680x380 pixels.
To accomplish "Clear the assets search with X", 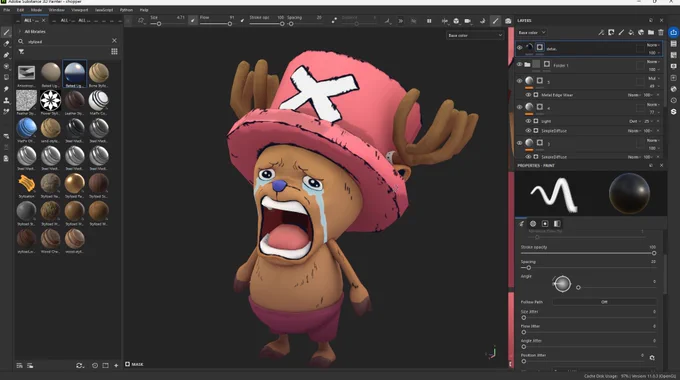I will (114, 41).
